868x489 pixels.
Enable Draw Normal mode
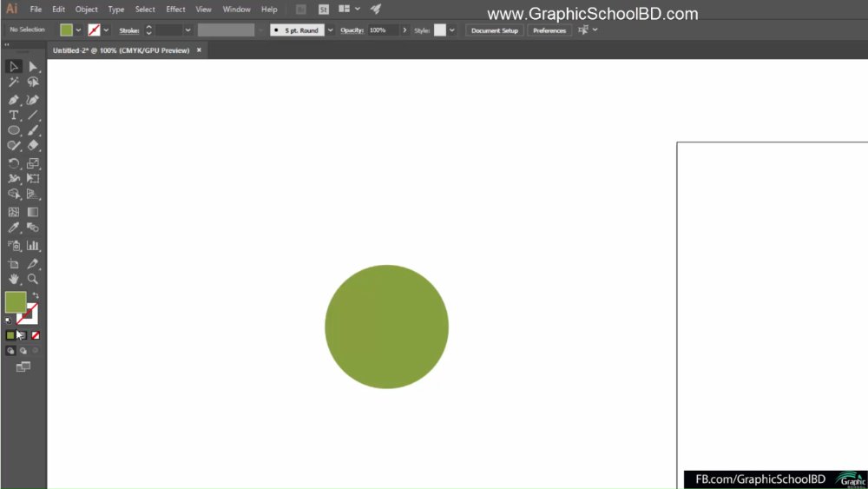tap(10, 351)
